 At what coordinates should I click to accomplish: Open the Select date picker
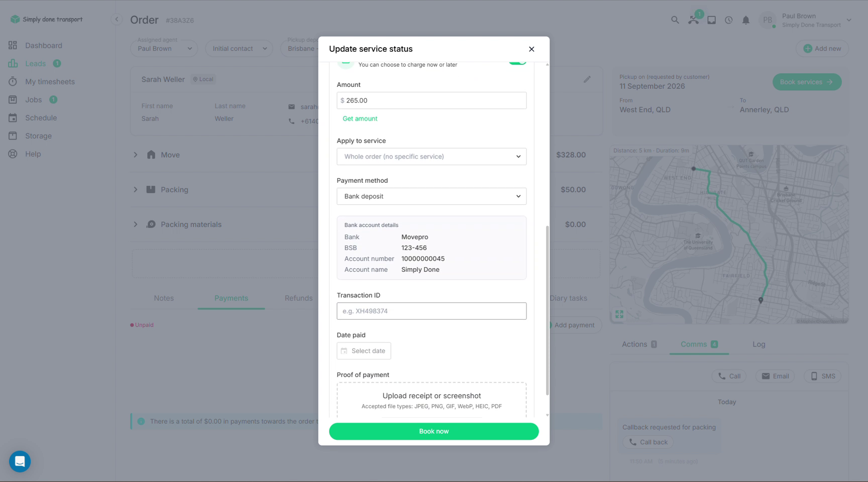point(364,351)
